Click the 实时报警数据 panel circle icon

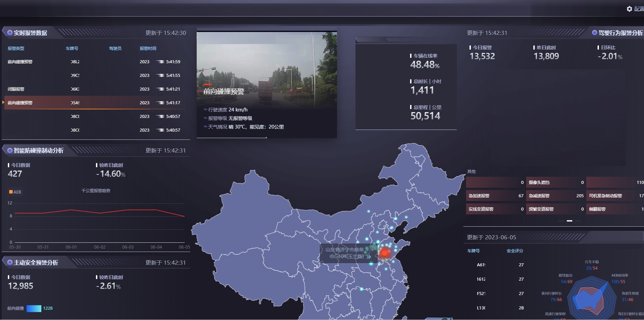pyautogui.click(x=10, y=33)
